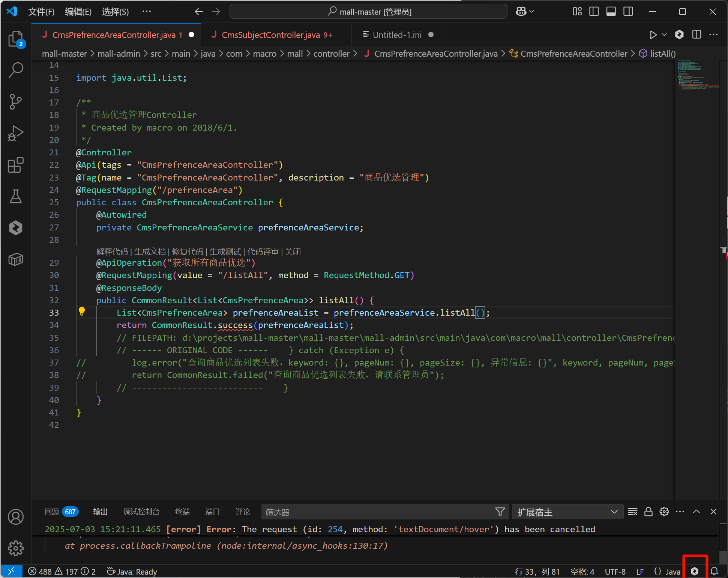Click the Copilot icon in title bar

[521, 12]
